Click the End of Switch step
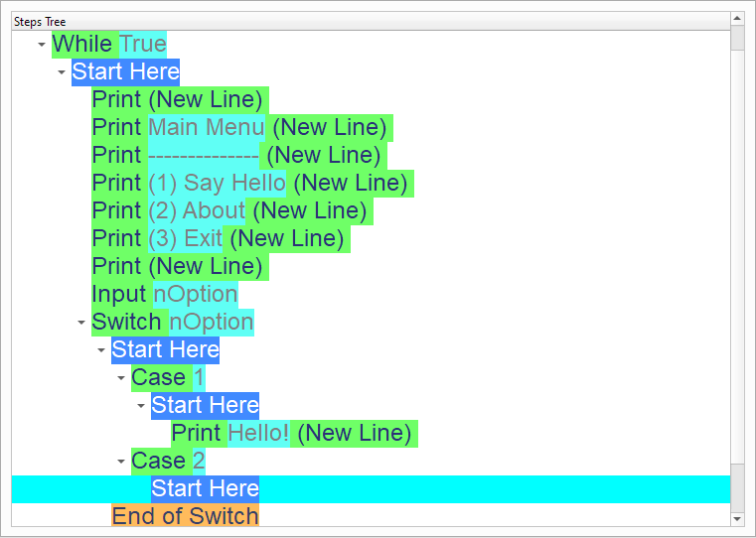The width and height of the screenshot is (756, 538). [185, 516]
